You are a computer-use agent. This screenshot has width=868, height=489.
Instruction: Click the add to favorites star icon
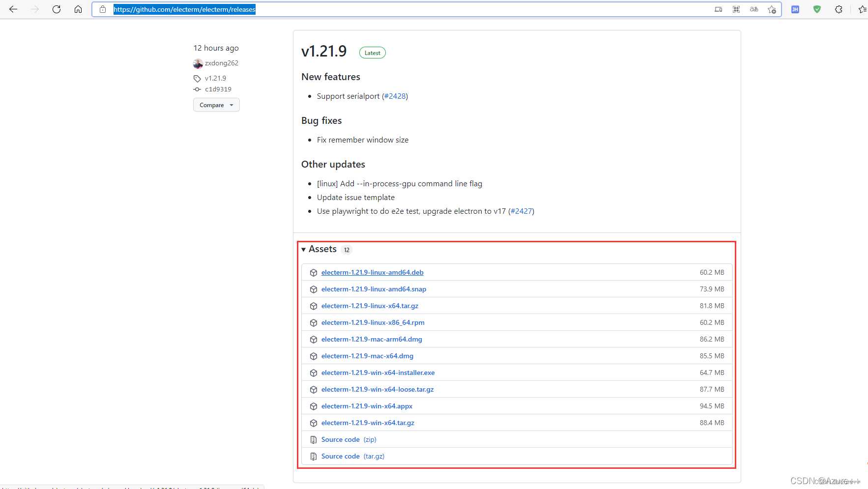coord(772,9)
